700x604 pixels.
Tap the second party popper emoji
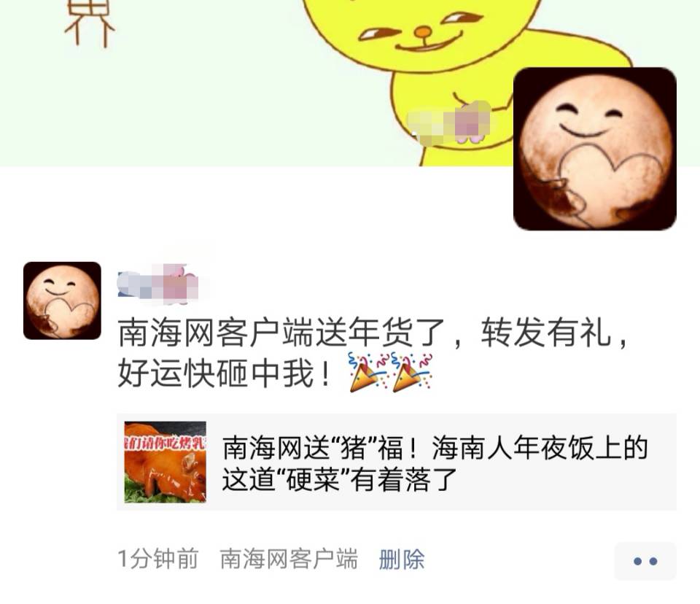click(411, 372)
